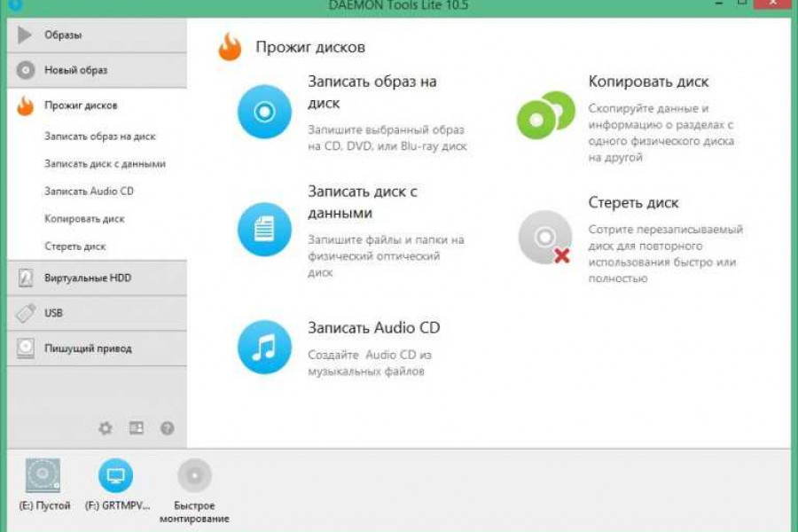Select the Записать образ на диск disc icon
Screen dimensions: 798x532
(x=262, y=111)
